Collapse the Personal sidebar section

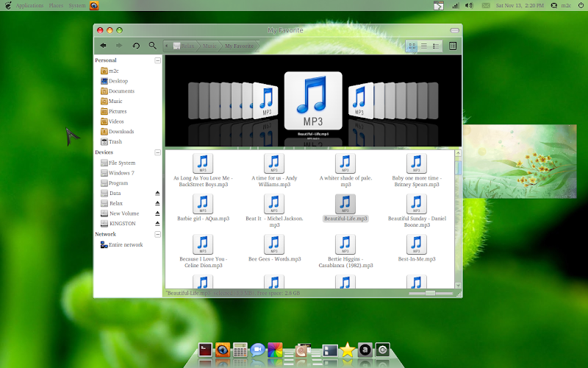[x=158, y=60]
